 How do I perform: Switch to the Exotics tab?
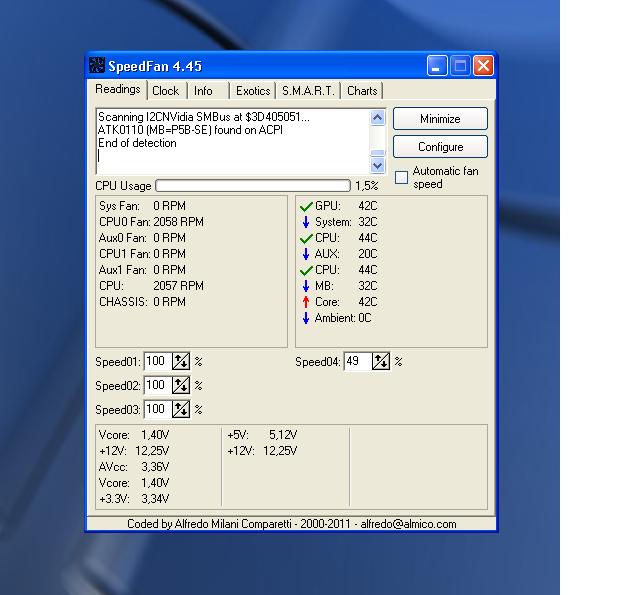coord(253,91)
